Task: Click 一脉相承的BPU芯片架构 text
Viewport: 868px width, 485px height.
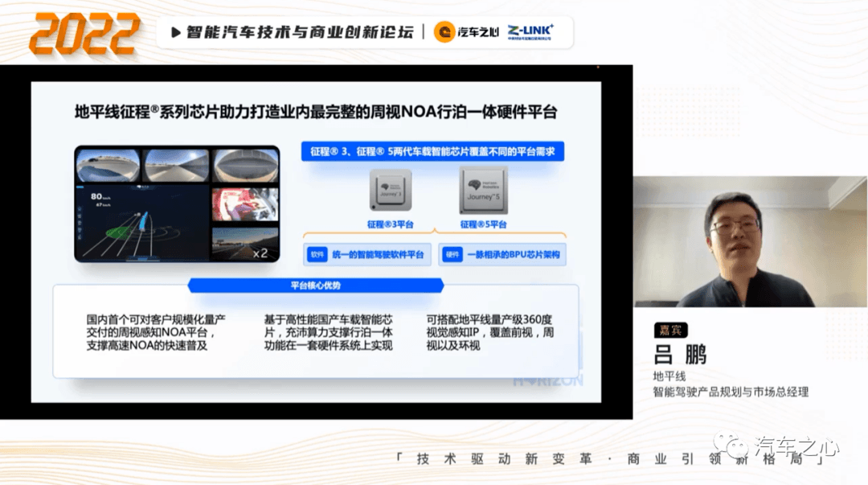Action: tap(514, 255)
